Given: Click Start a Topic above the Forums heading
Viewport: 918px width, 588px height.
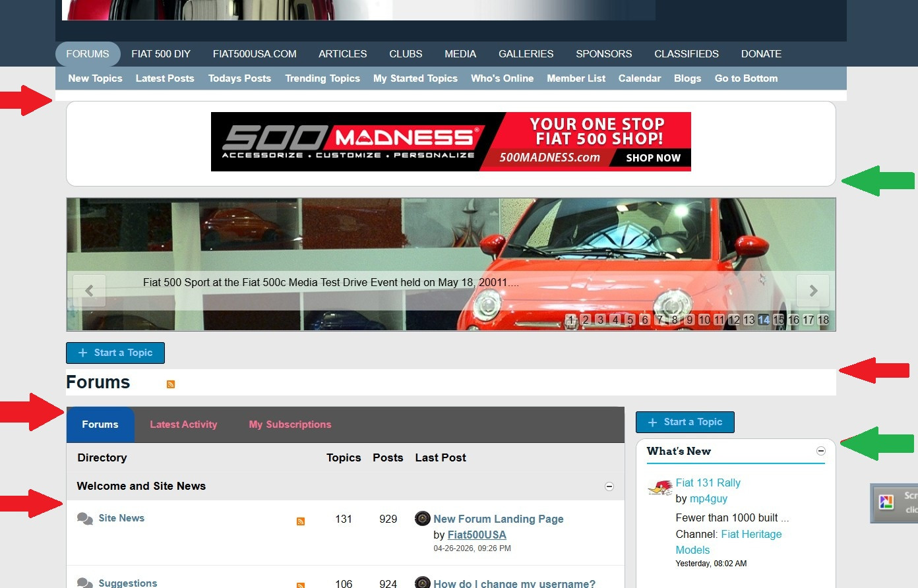Looking at the screenshot, I should click(115, 353).
